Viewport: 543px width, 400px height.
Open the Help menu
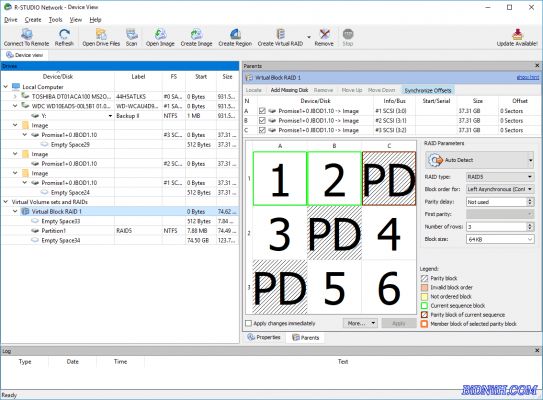[95, 20]
